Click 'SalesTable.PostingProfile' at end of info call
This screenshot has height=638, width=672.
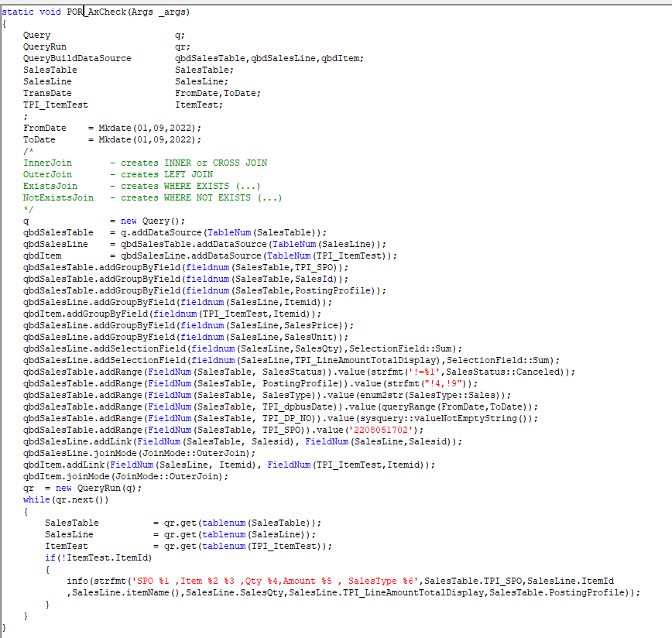click(x=557, y=592)
